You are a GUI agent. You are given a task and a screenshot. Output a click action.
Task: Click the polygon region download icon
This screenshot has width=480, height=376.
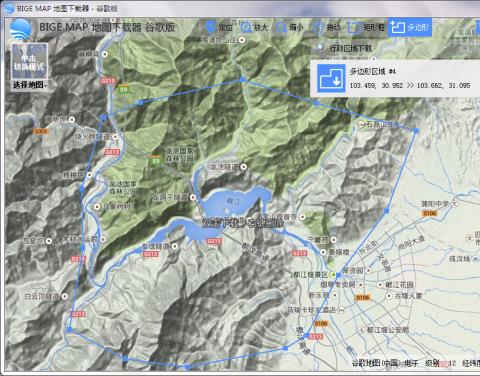[331, 78]
